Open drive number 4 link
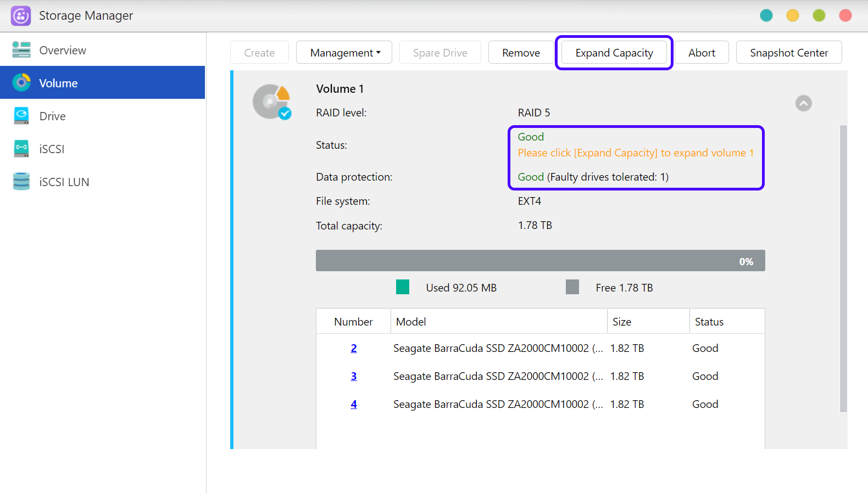 click(354, 404)
